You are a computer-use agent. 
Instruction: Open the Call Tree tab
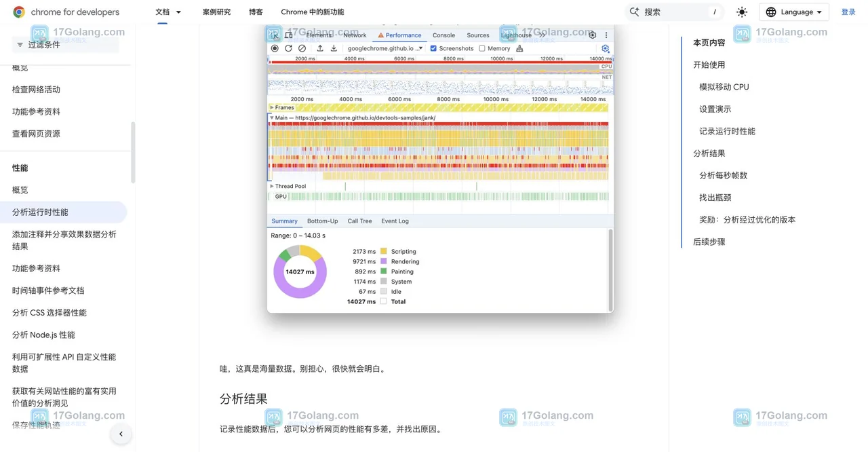(359, 221)
